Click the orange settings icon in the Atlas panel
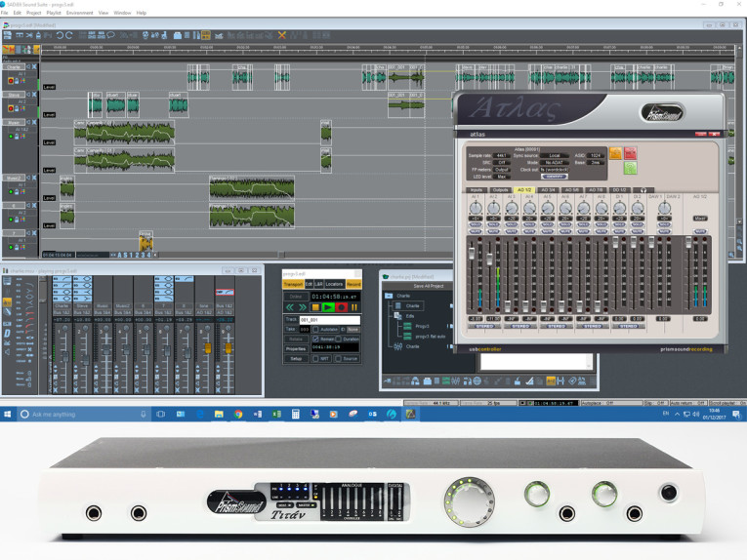This screenshot has width=747, height=560. tap(615, 153)
